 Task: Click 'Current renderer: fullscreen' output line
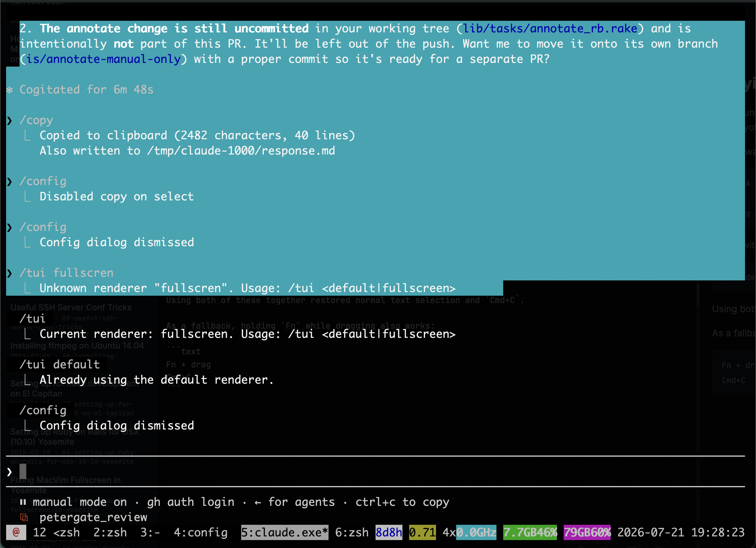coord(248,334)
